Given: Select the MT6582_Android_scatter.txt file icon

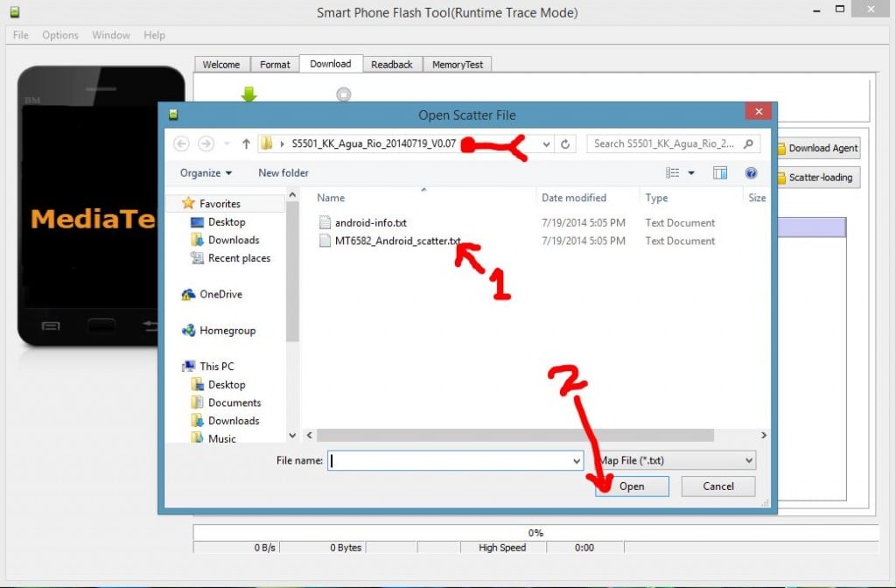Looking at the screenshot, I should [325, 241].
